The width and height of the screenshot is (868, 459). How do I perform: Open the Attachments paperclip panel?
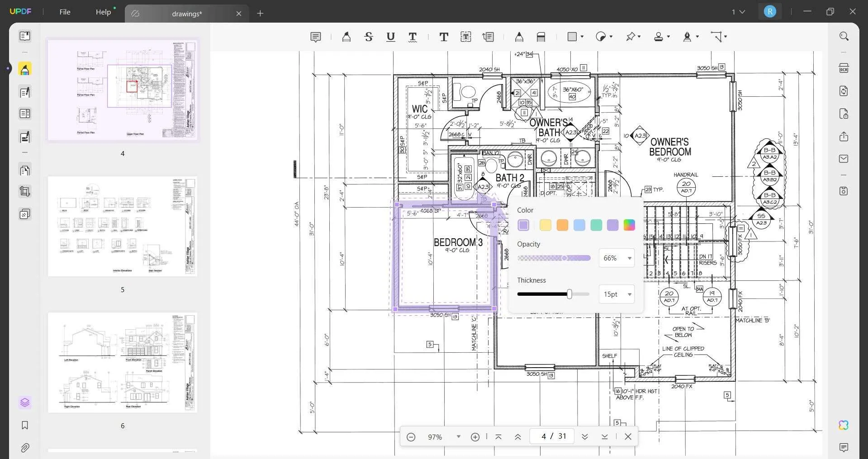pos(25,448)
